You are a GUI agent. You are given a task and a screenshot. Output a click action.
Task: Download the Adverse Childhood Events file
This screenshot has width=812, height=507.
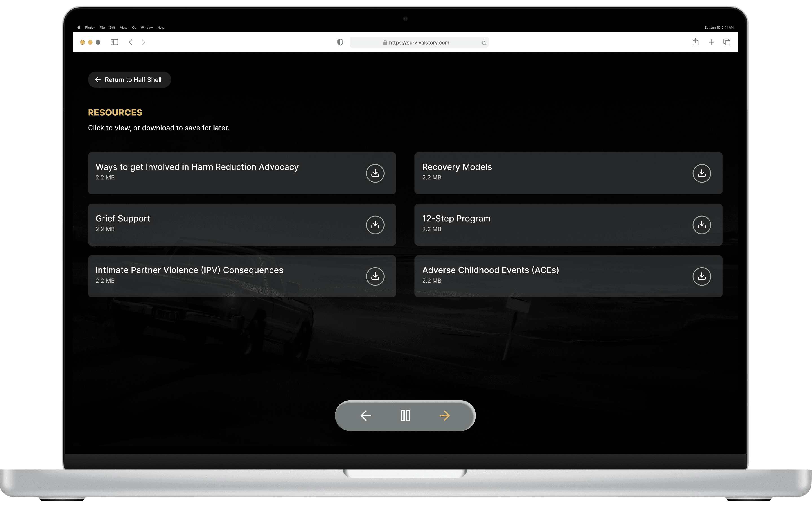(x=701, y=276)
